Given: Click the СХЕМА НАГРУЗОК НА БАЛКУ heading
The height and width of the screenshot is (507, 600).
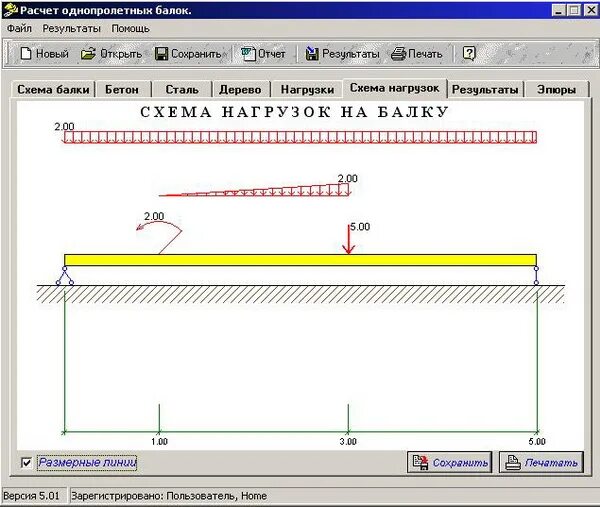Looking at the screenshot, I should pyautogui.click(x=294, y=112).
